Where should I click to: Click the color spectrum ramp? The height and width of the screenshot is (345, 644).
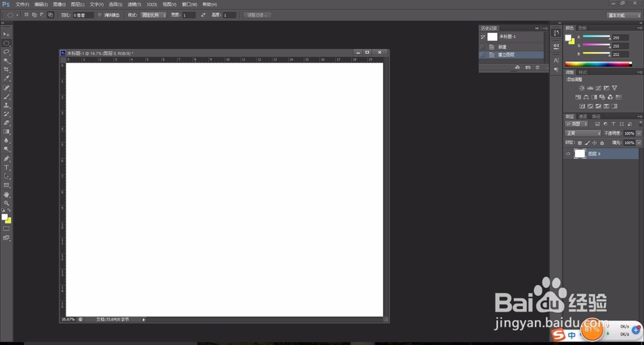[x=598, y=64]
